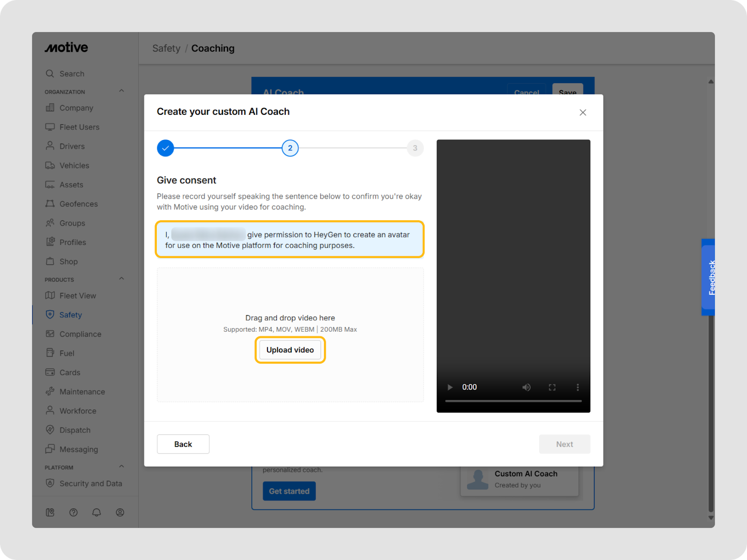Click the play button in video player
Screen dimensions: 747x560
[450, 387]
